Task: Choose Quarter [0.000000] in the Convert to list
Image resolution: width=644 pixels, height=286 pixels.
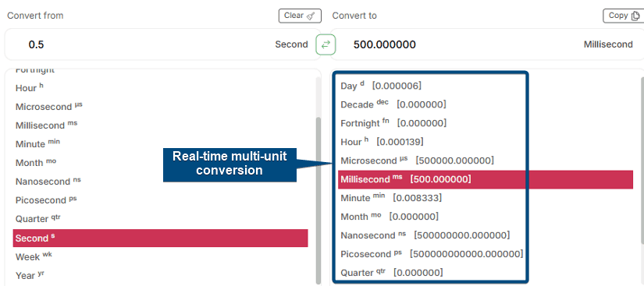Action: pos(486,273)
